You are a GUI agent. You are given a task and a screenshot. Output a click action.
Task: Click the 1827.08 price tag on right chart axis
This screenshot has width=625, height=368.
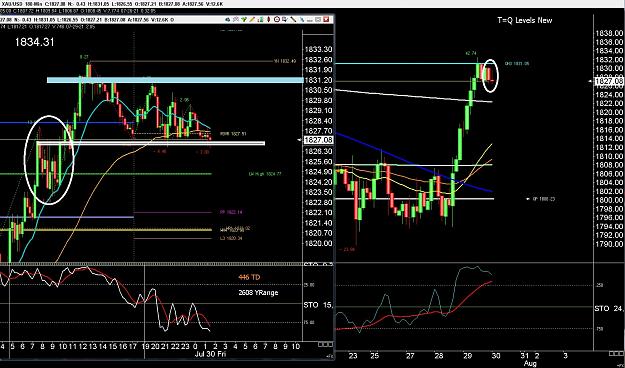pos(609,81)
